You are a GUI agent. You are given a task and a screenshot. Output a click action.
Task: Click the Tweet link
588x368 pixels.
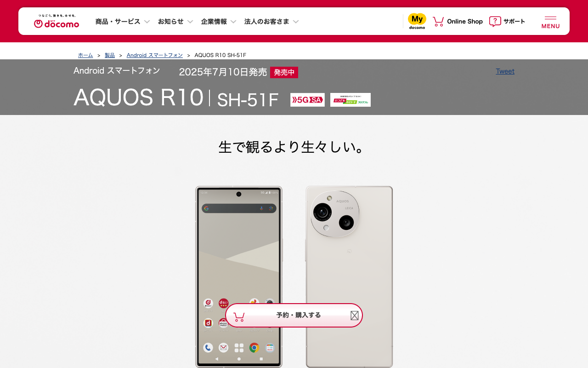[x=505, y=71]
